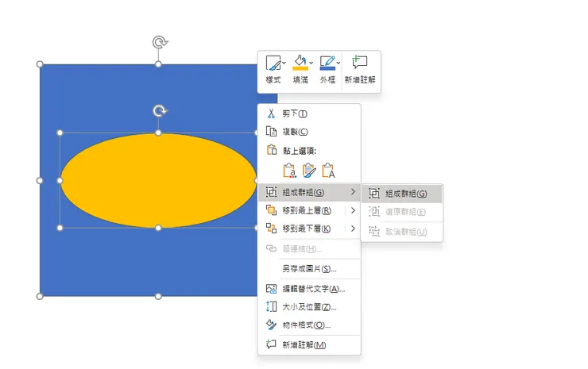The image size is (588, 369).
Task: Open 物件格式(O)... pane
Action: click(309, 325)
